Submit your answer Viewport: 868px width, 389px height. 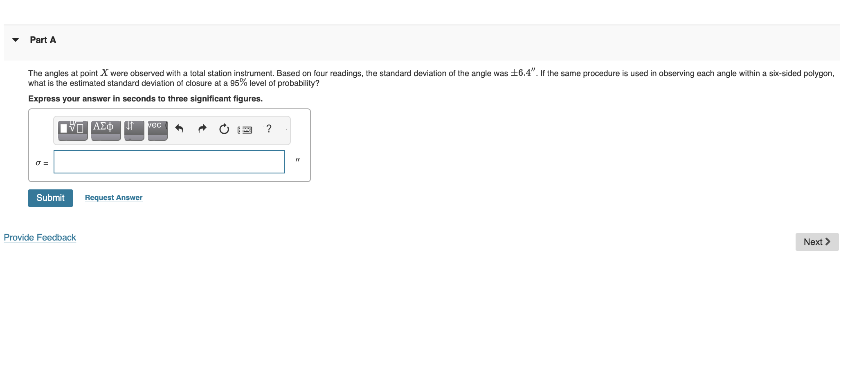pos(50,198)
